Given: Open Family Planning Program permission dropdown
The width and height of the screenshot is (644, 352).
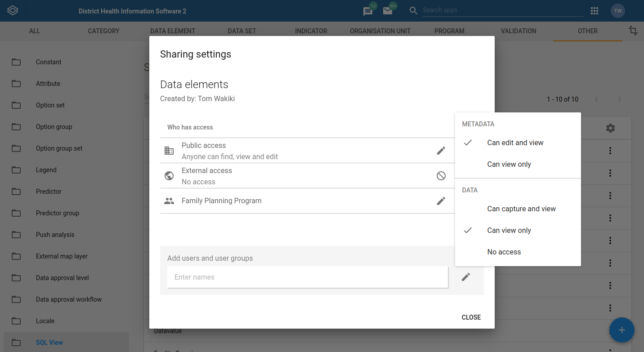Looking at the screenshot, I should pyautogui.click(x=441, y=201).
